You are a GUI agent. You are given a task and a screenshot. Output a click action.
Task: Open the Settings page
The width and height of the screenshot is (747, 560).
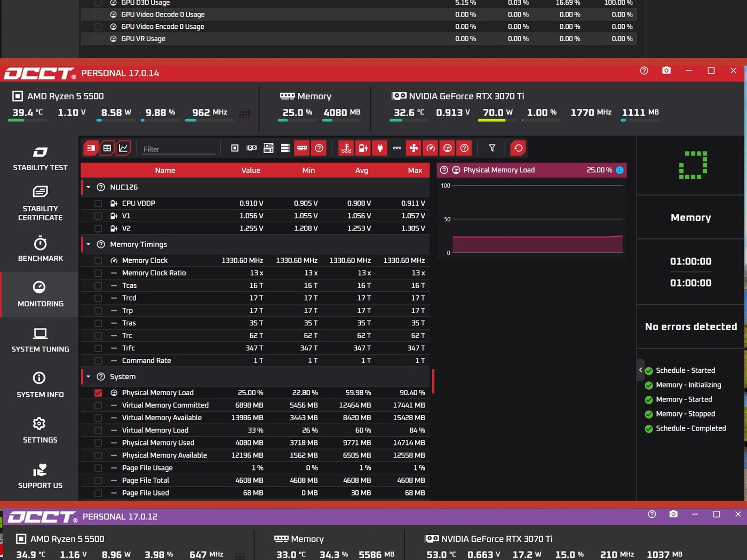[40, 431]
